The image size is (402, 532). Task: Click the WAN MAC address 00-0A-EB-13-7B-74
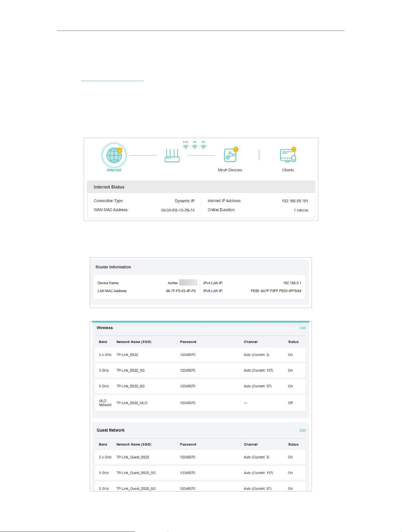pyautogui.click(x=178, y=210)
